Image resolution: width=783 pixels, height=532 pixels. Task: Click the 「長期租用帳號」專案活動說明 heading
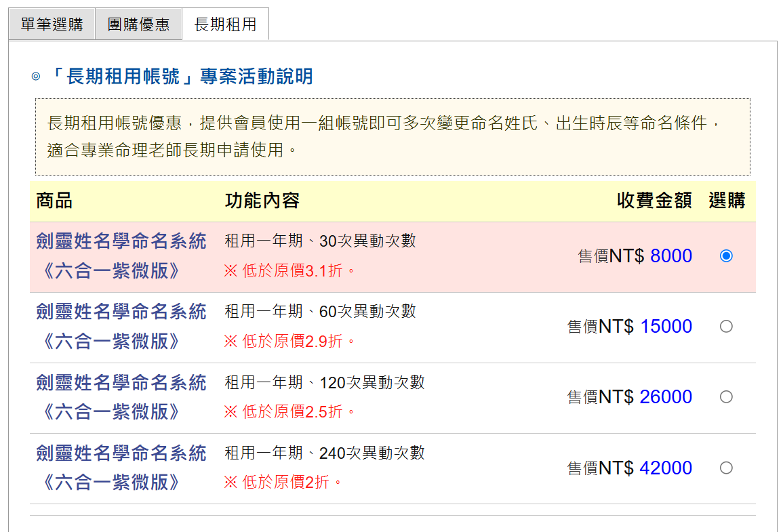[182, 77]
